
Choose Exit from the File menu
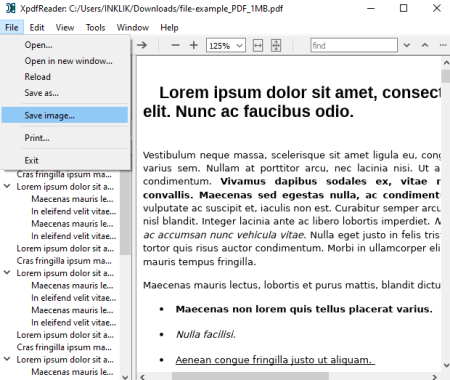coord(65,160)
